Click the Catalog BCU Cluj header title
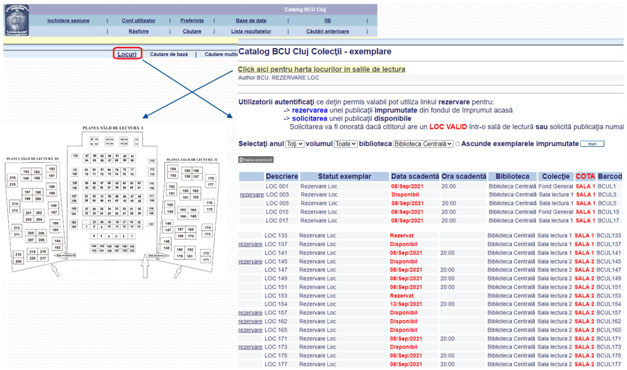The height and width of the screenshot is (370, 627). click(305, 10)
